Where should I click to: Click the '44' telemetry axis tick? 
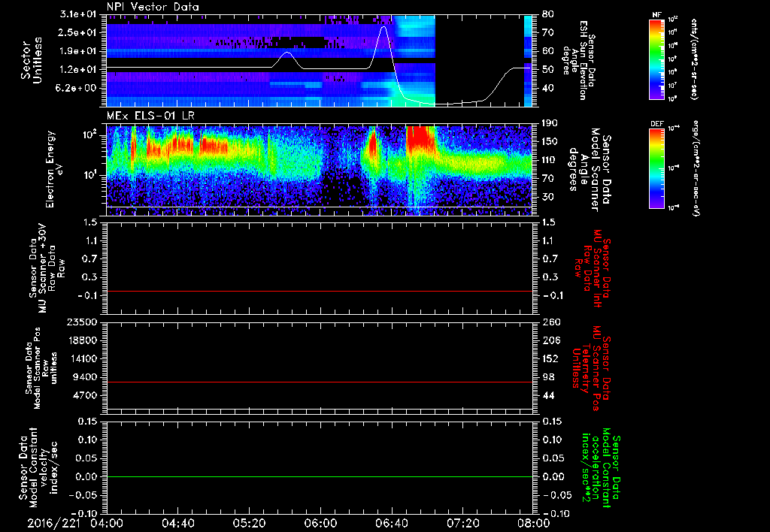[x=548, y=396]
